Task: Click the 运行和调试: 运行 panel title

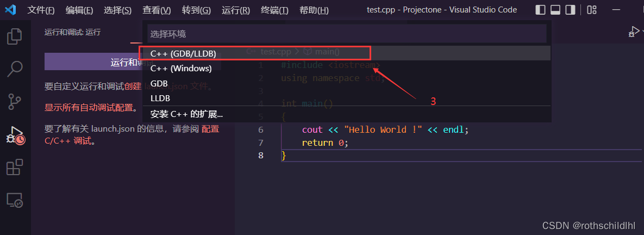Action: click(x=73, y=32)
